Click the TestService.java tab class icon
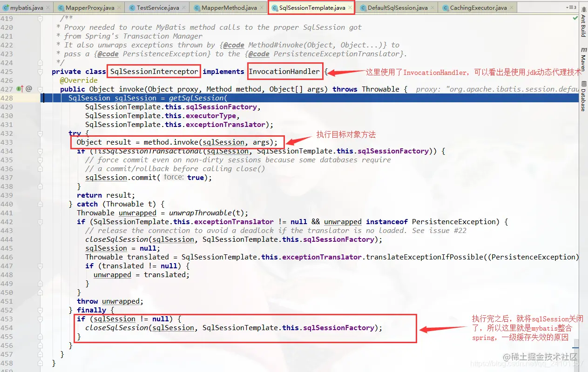 point(132,8)
